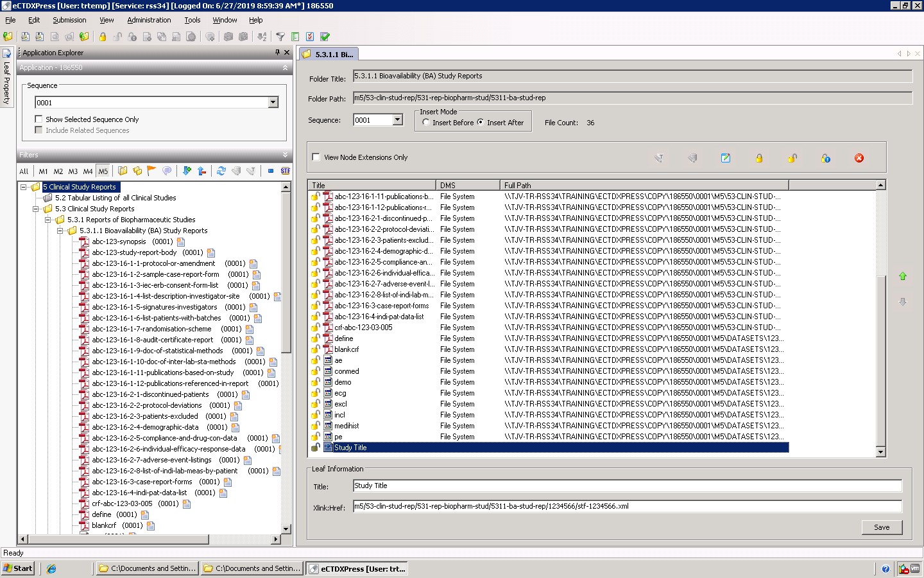
Task: Click the red delete icon in file toolbar
Action: (x=859, y=158)
